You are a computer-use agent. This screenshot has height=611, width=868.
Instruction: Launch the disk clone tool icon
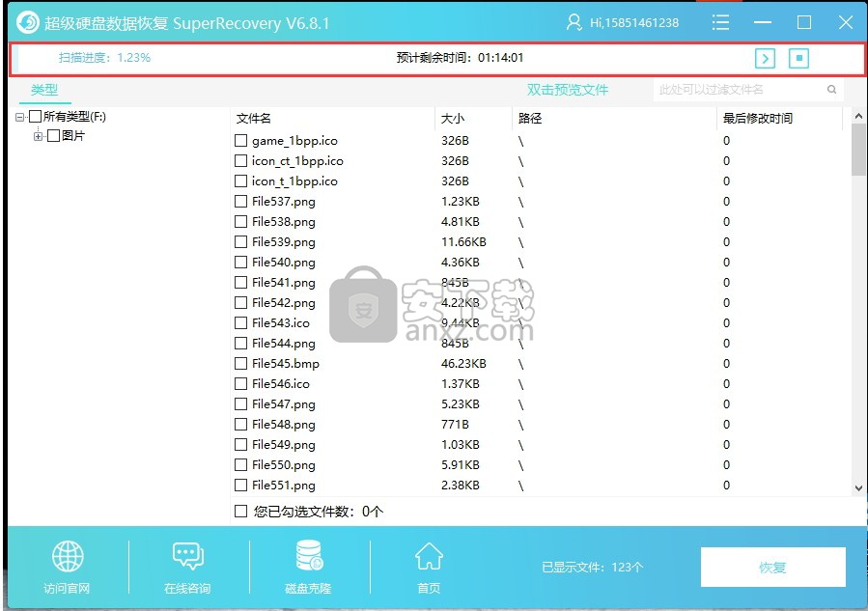(x=309, y=557)
